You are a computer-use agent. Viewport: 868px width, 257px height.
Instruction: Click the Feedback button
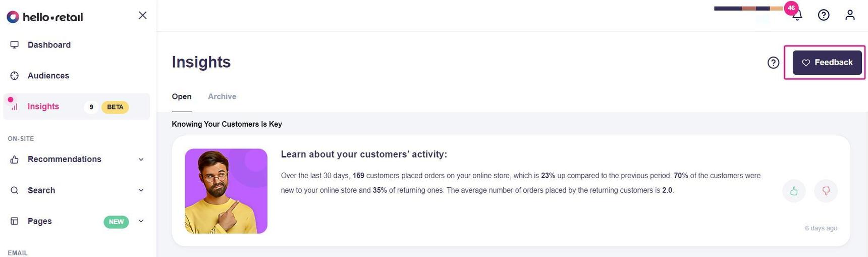(x=827, y=63)
